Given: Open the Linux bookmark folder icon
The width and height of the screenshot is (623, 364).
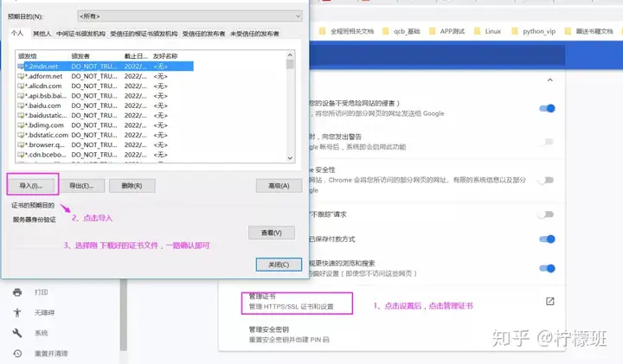Looking at the screenshot, I should [477, 31].
